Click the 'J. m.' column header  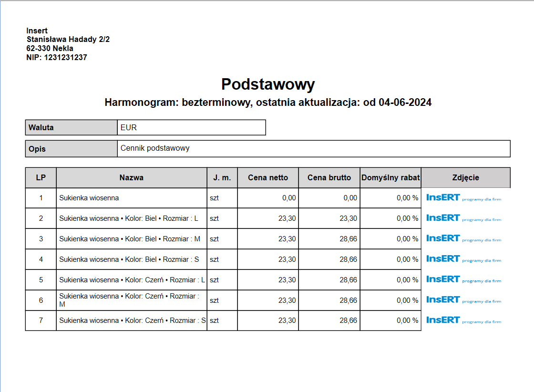tap(222, 177)
